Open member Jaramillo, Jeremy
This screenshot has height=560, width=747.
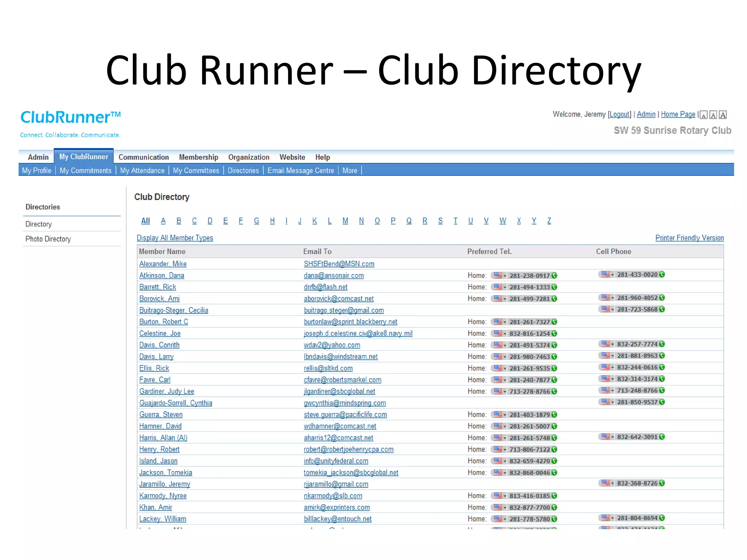click(x=165, y=484)
